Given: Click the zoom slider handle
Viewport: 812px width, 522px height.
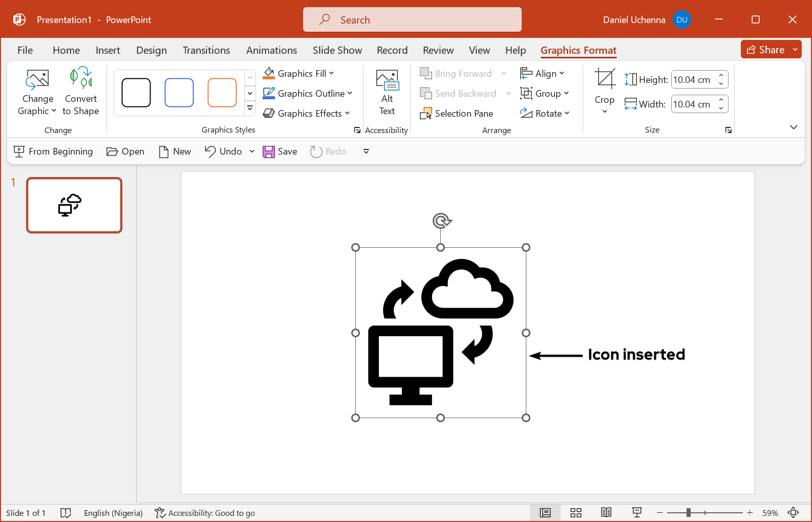Looking at the screenshot, I should pos(689,513).
